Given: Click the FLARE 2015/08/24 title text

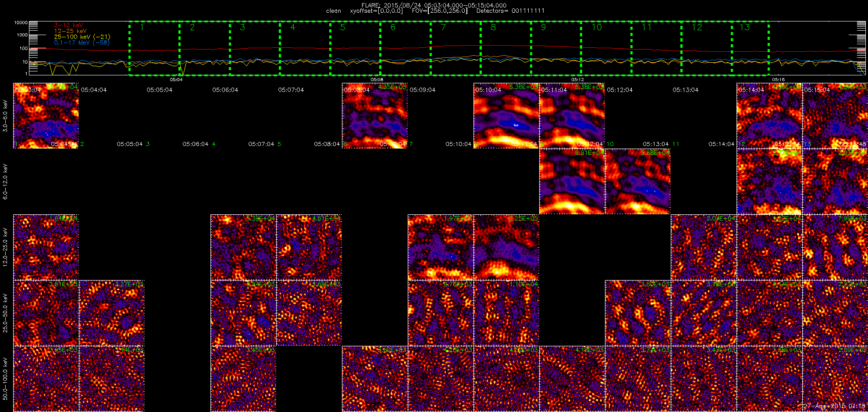Looking at the screenshot, I should [434, 5].
